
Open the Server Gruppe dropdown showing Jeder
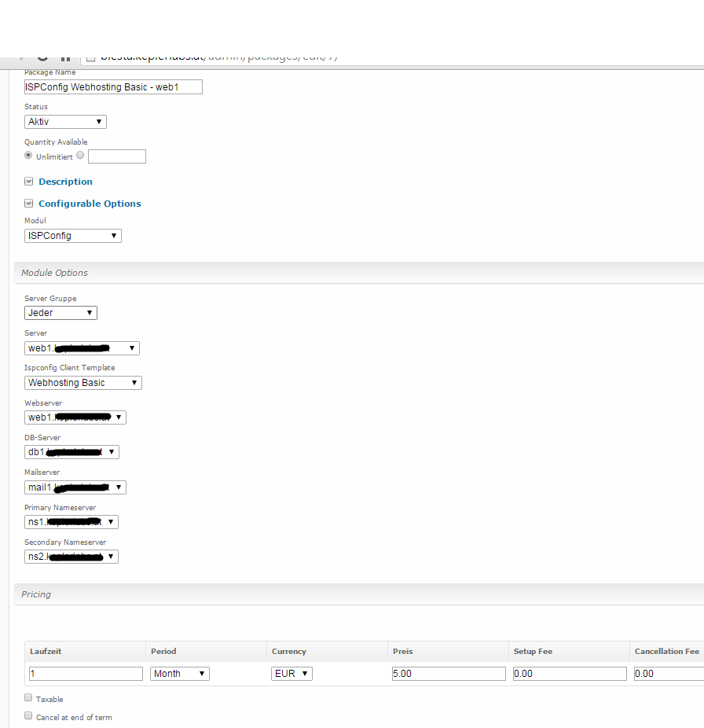[x=60, y=313]
